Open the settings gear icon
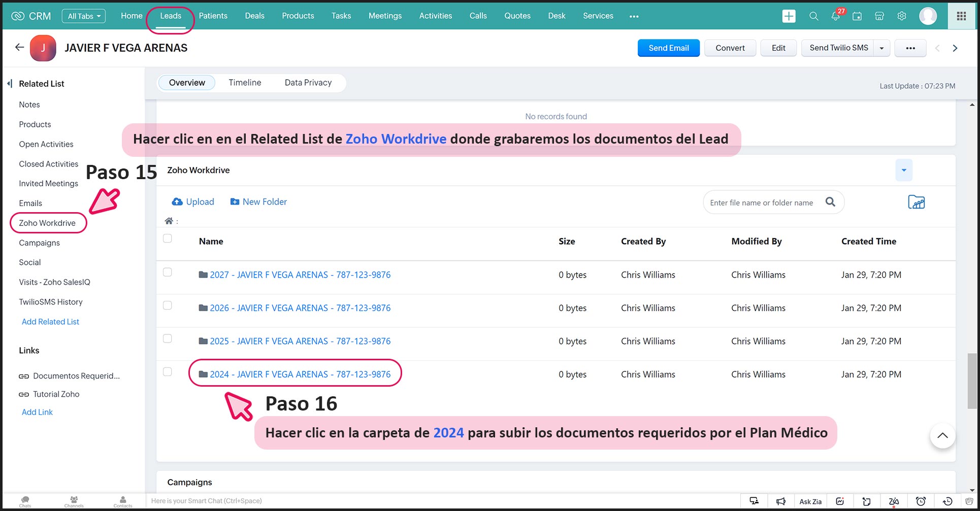Screen dimensions: 980x511 coord(902,16)
